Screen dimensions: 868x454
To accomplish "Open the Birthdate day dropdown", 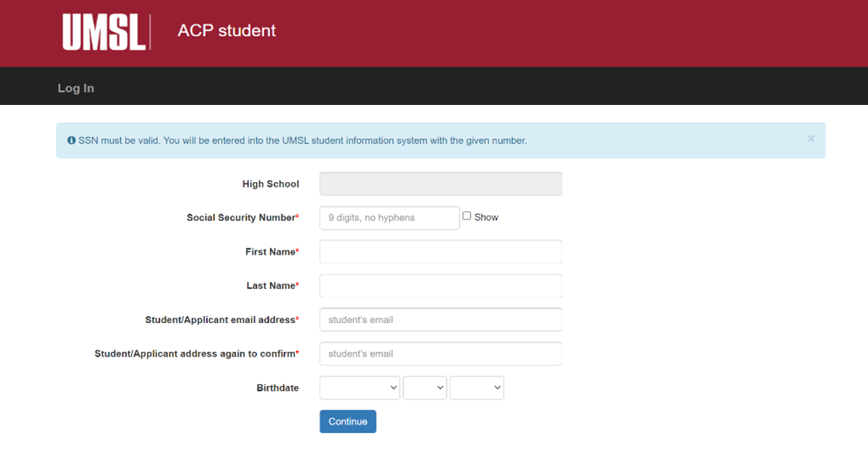I will tap(425, 387).
